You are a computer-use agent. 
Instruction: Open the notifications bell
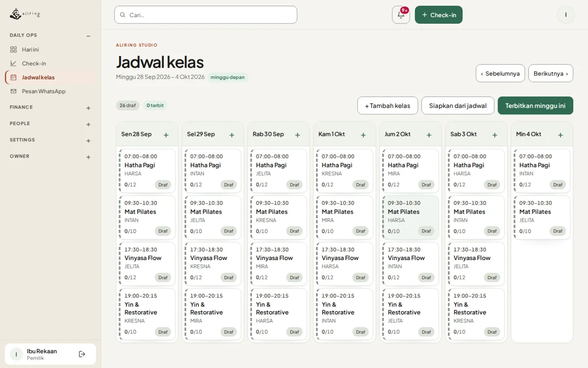pos(401,15)
